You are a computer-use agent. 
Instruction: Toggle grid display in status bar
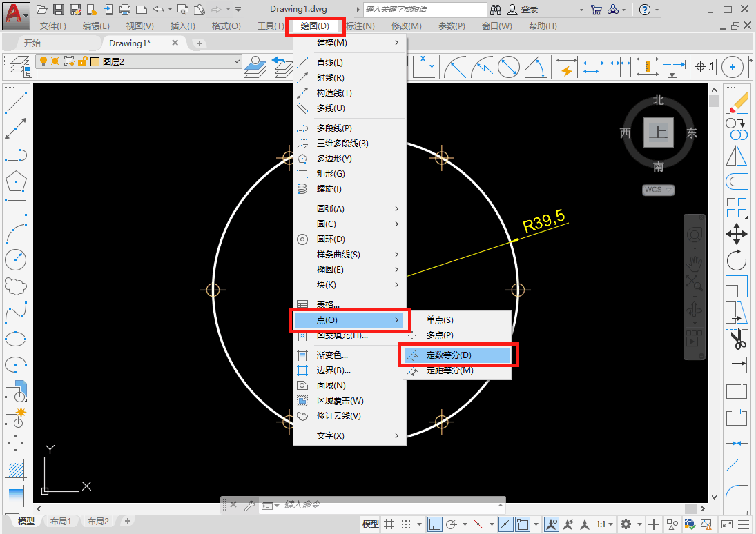tap(389, 524)
